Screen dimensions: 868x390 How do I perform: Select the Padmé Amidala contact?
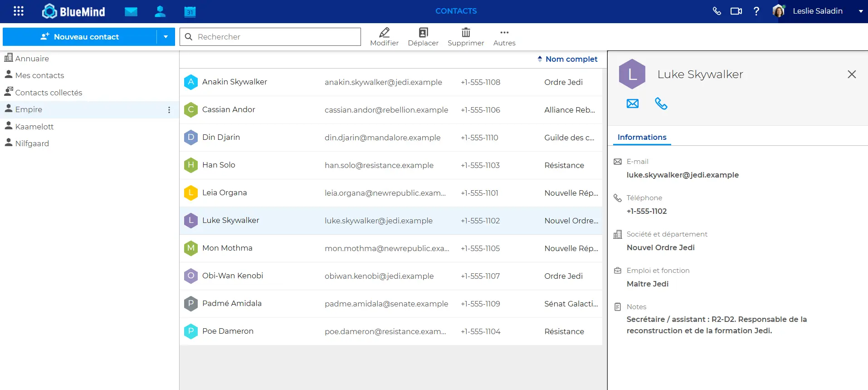click(x=391, y=304)
